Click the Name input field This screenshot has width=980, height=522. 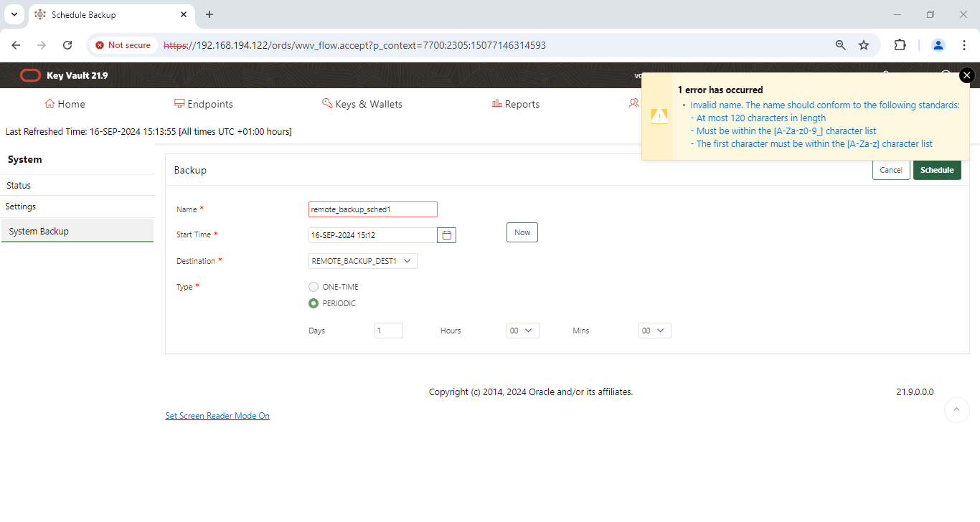pos(373,209)
